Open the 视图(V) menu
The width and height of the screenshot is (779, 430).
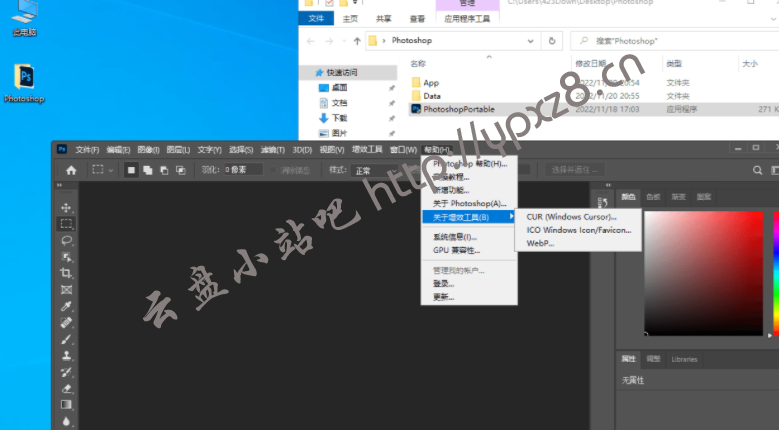point(332,149)
